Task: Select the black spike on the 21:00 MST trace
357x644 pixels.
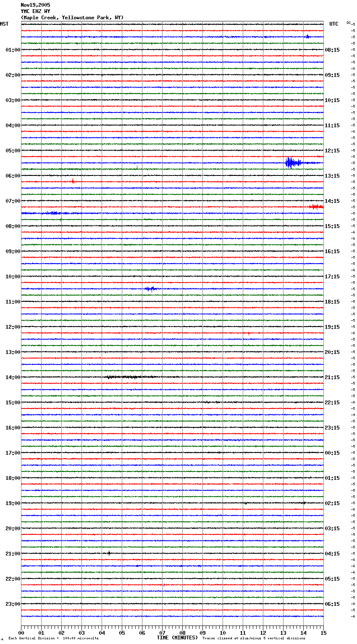Action: click(109, 553)
